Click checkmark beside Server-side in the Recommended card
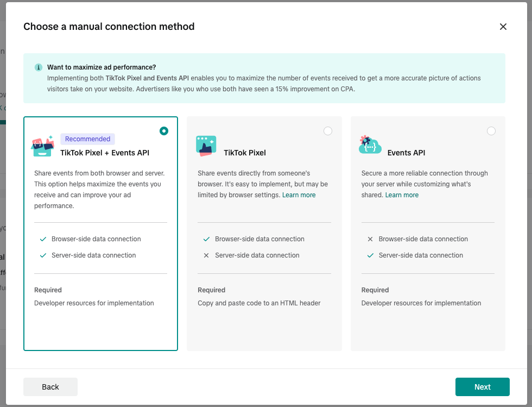Screen dimensions: 532x407 click(x=43, y=255)
